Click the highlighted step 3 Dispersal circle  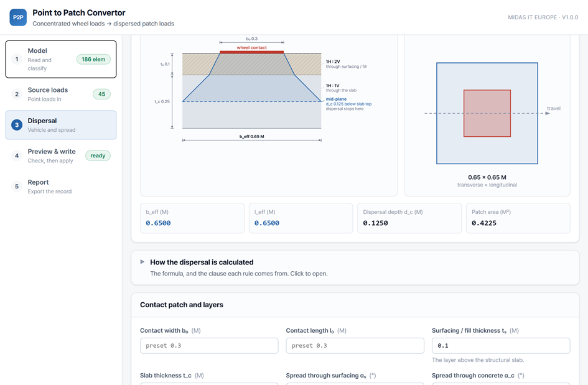[x=17, y=125]
